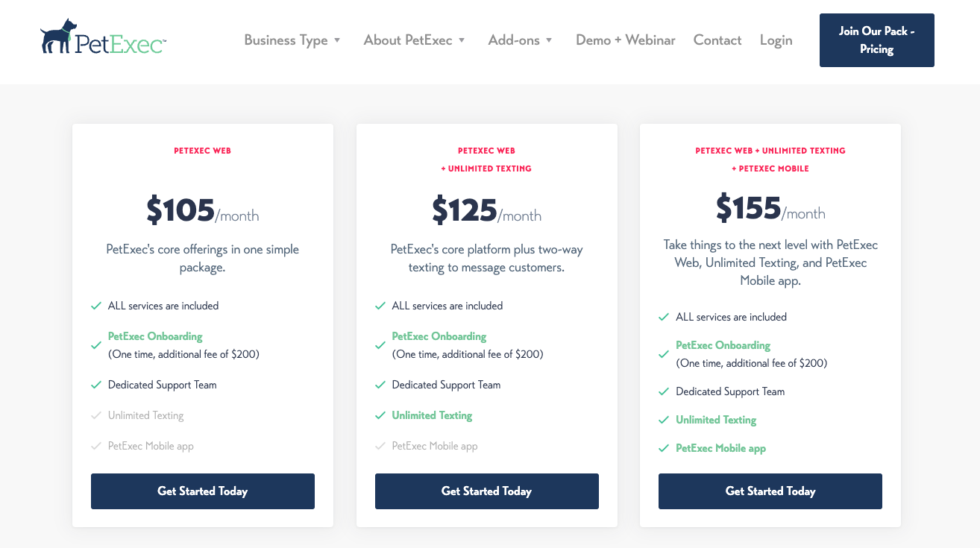Click the checkmark beside ALL services in $105 plan

pyautogui.click(x=96, y=305)
